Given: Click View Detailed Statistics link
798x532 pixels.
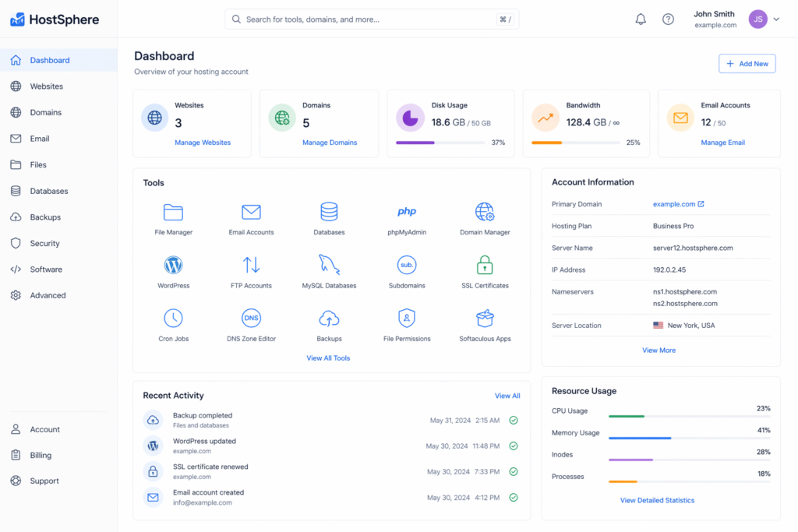Looking at the screenshot, I should (657, 501).
